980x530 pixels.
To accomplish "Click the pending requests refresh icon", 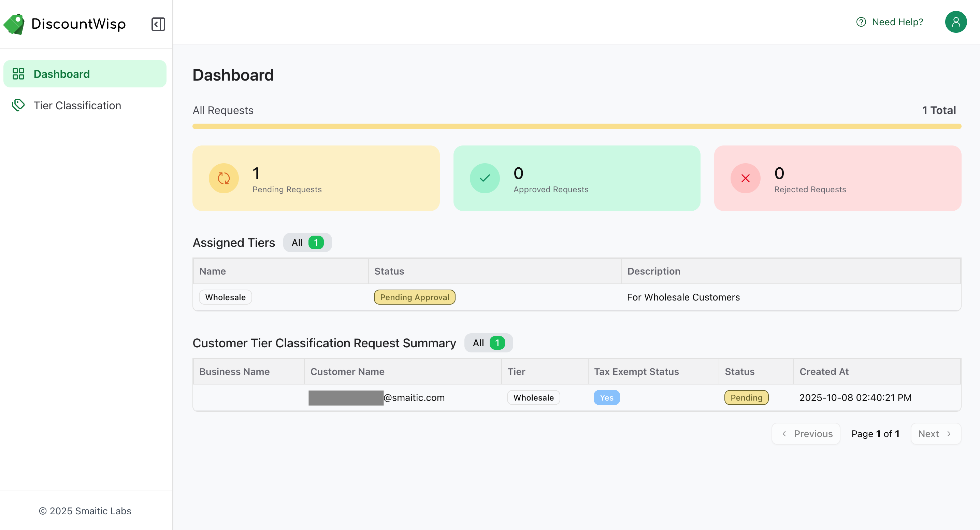I will (224, 178).
